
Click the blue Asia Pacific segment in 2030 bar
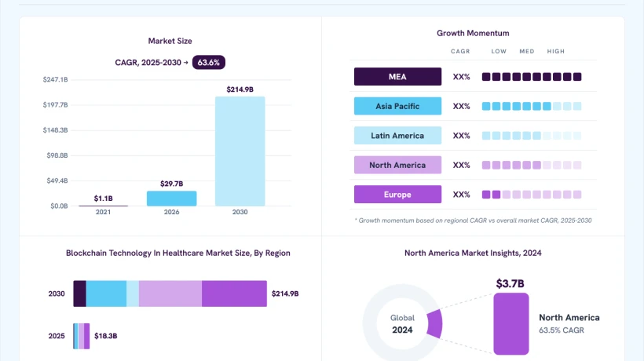(x=106, y=294)
